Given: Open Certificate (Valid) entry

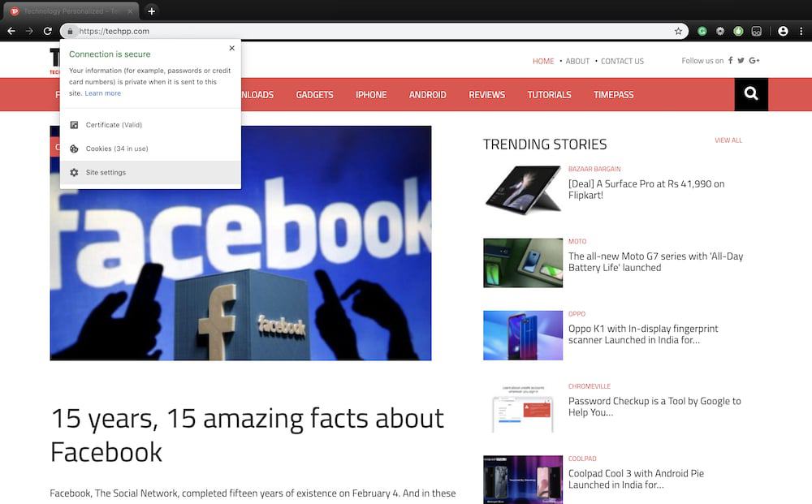Looking at the screenshot, I should (150, 125).
